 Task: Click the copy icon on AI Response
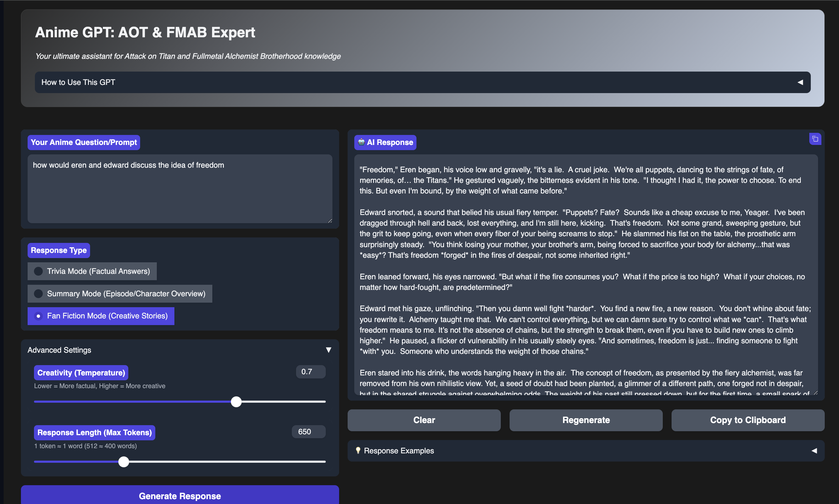[815, 139]
